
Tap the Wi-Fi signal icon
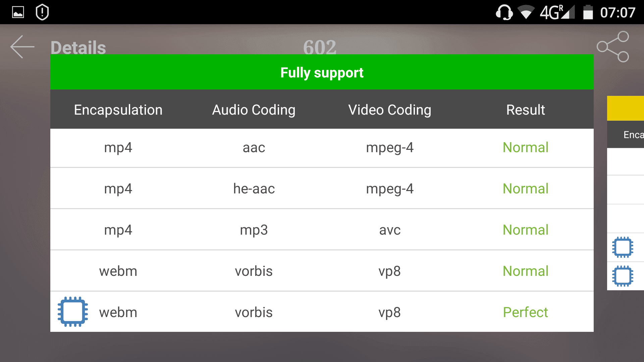click(x=526, y=12)
